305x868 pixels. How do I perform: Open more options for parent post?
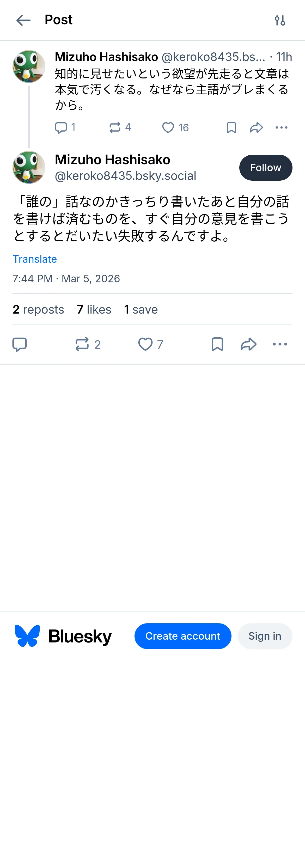(x=281, y=128)
